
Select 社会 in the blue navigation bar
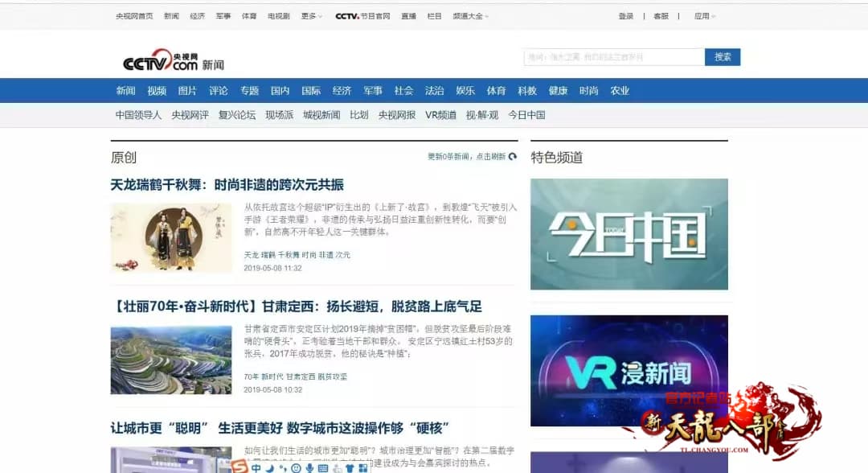403,90
